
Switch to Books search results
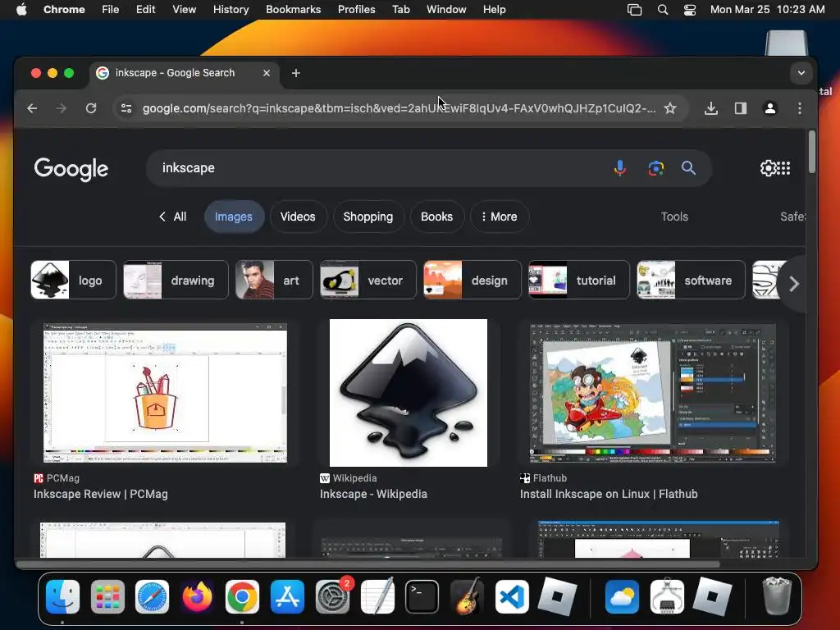click(436, 217)
